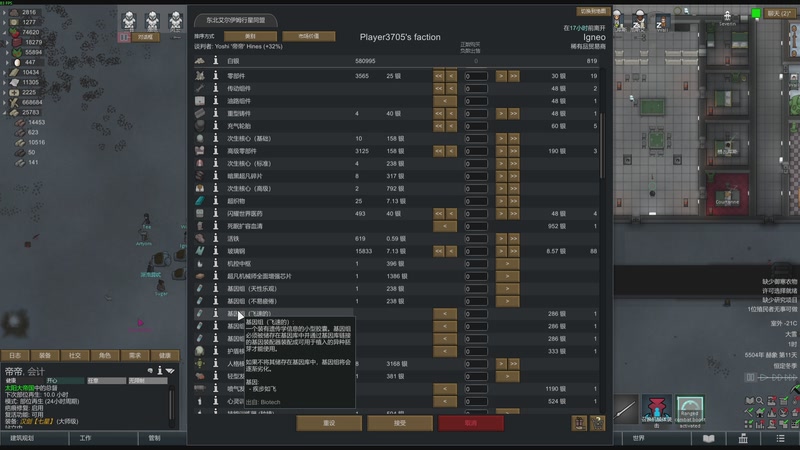Open the info icon in 帝帝 inspect pane
800x450 pixels.
point(160,371)
